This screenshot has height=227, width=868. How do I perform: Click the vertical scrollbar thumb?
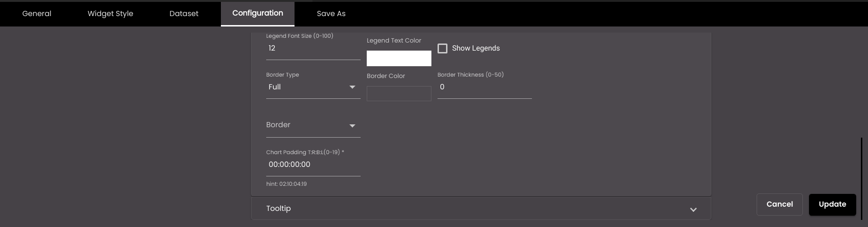click(862, 178)
